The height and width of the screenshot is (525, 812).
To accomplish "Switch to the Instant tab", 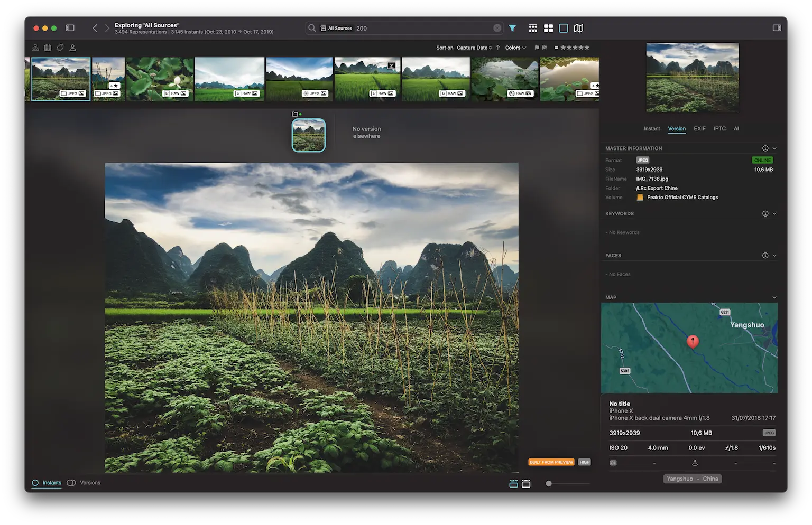I will pos(652,129).
